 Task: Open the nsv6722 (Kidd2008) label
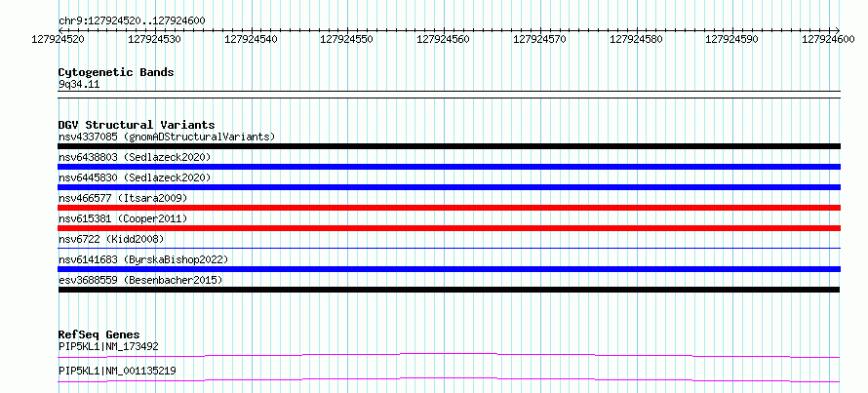[111, 239]
